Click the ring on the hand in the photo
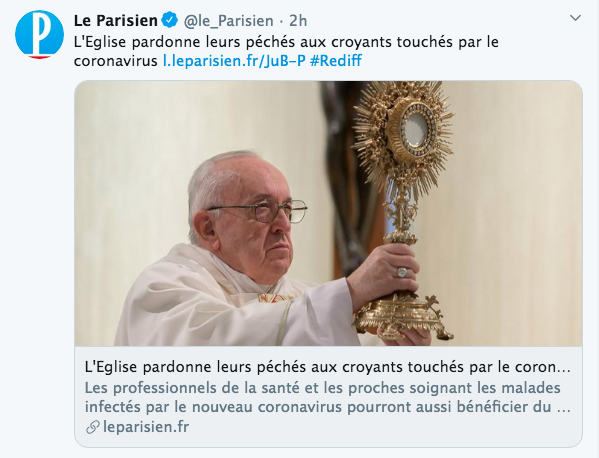Viewport: 599px width, 458px height. point(402,272)
